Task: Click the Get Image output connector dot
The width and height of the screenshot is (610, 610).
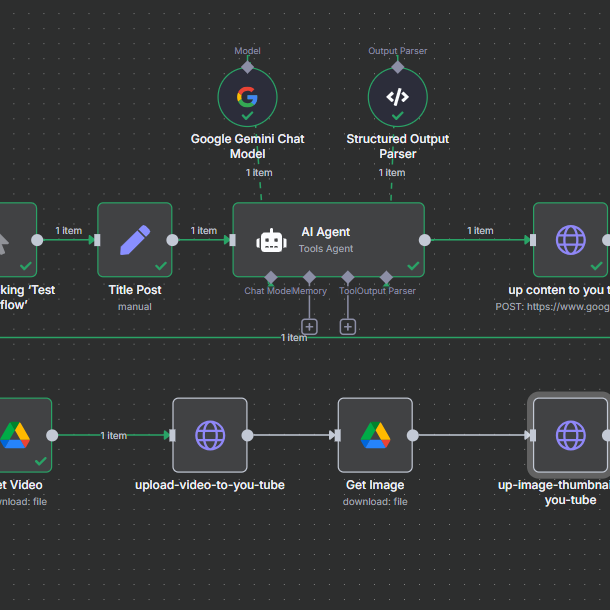Action: (x=413, y=435)
